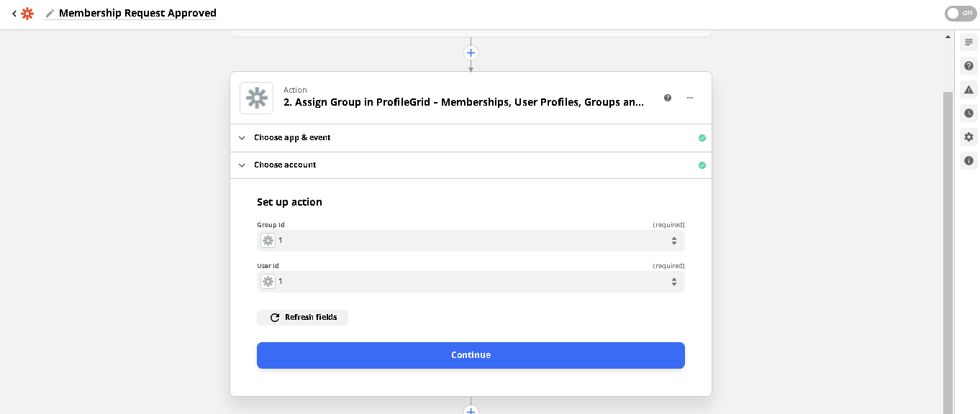
Task: Open help question mark in right sidebar
Action: (x=968, y=66)
